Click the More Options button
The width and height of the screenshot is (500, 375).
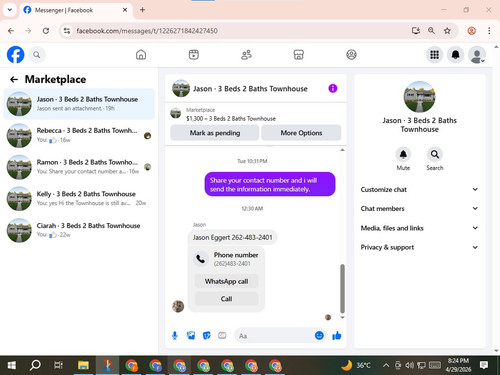tap(301, 133)
